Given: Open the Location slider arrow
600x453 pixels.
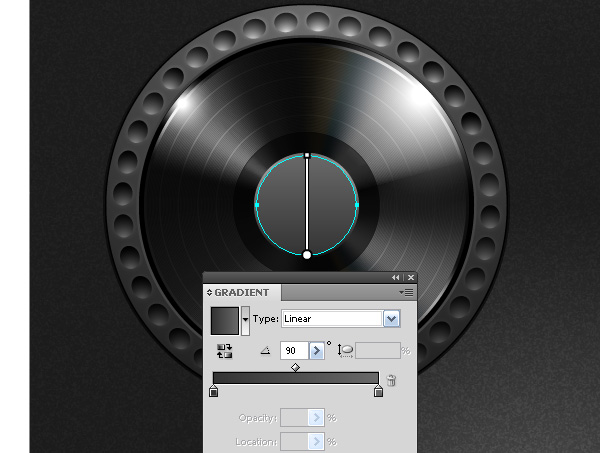Looking at the screenshot, I should [x=316, y=442].
